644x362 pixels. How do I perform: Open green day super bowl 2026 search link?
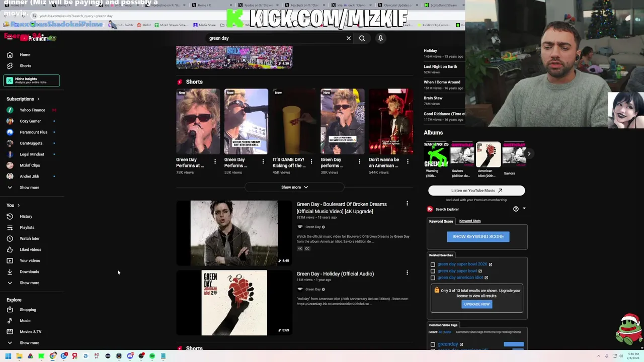[x=462, y=264]
